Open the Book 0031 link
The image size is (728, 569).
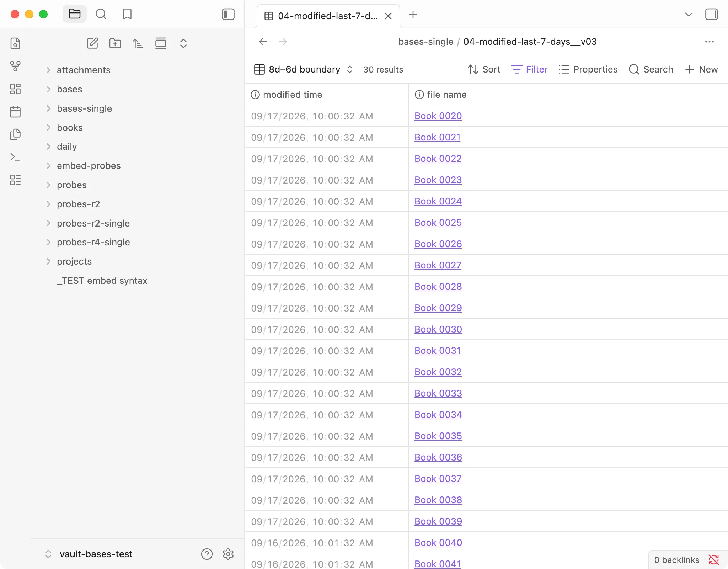[437, 351]
